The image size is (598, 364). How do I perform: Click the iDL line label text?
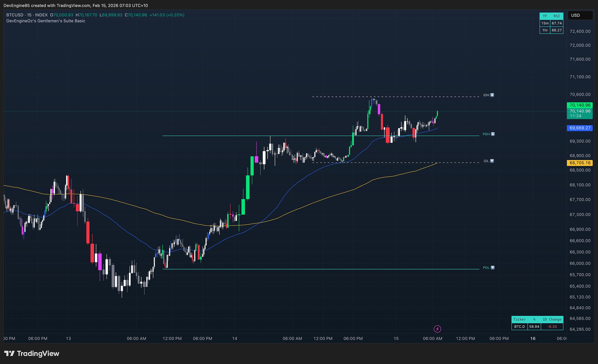click(x=486, y=161)
